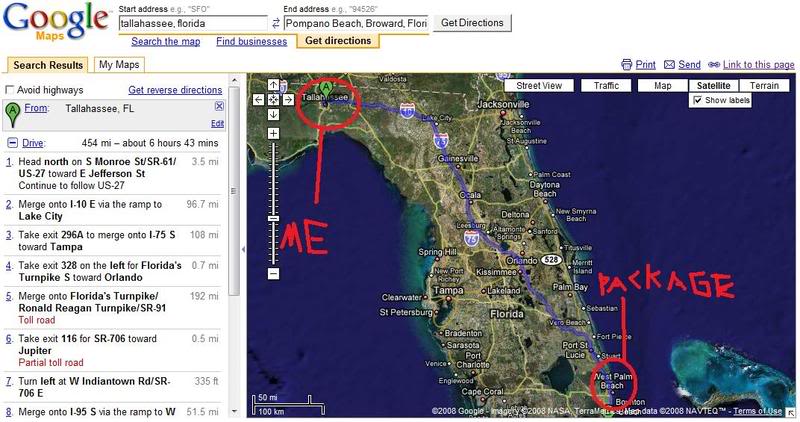Pan the map right with the arrow

(x=288, y=100)
